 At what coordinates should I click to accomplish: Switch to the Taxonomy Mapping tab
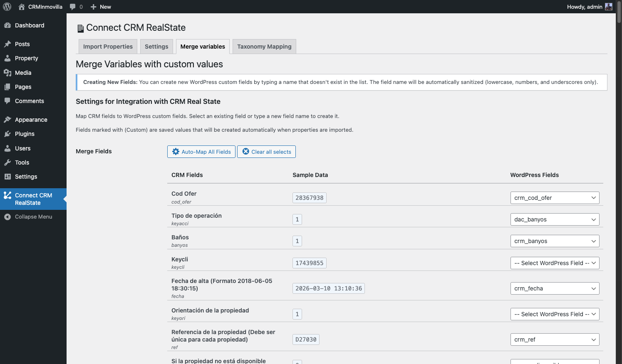pos(264,46)
